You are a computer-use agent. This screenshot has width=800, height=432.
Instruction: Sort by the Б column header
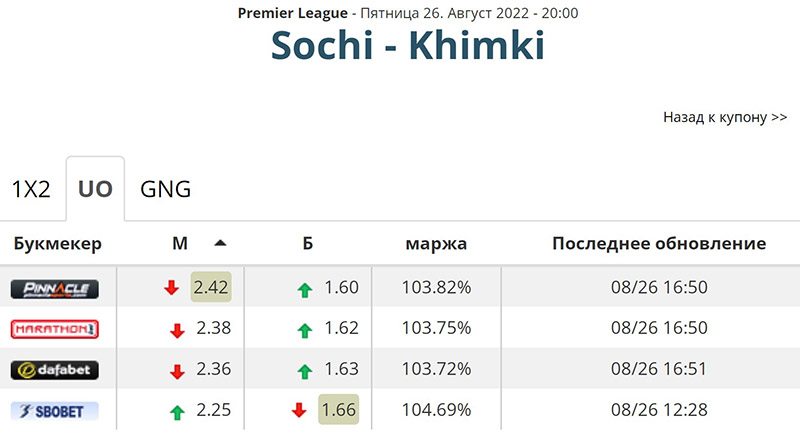click(x=308, y=243)
